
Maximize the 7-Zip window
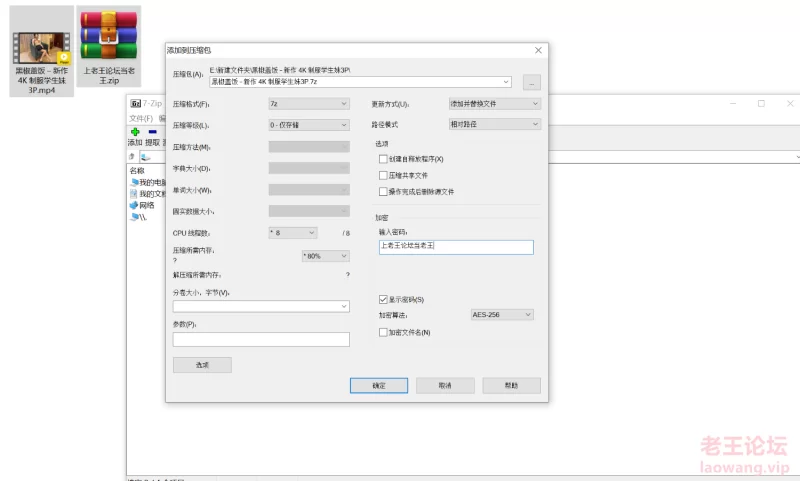pos(761,104)
